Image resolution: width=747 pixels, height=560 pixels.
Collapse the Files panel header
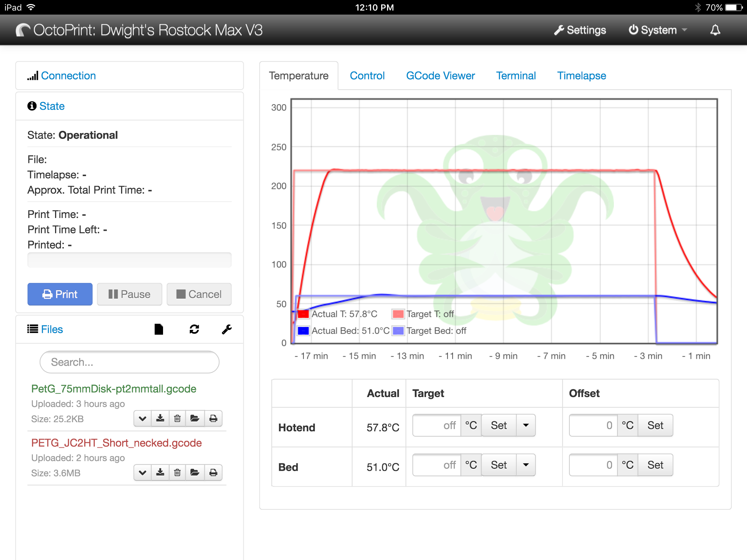point(52,329)
